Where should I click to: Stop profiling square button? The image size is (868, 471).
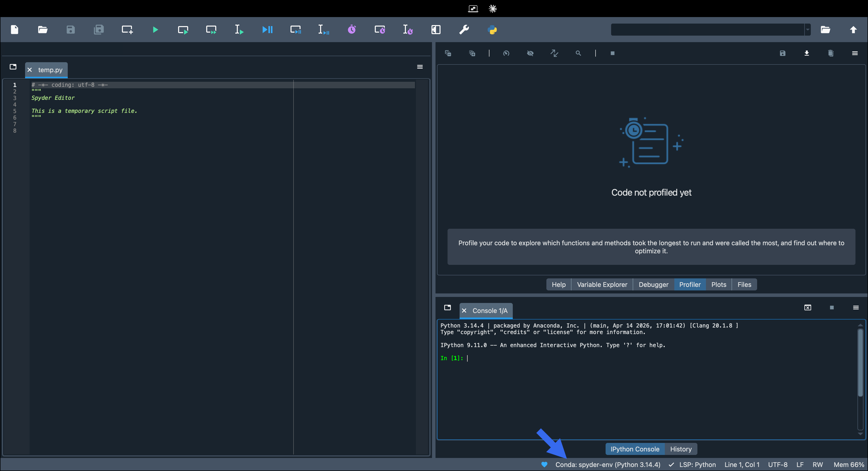point(612,53)
